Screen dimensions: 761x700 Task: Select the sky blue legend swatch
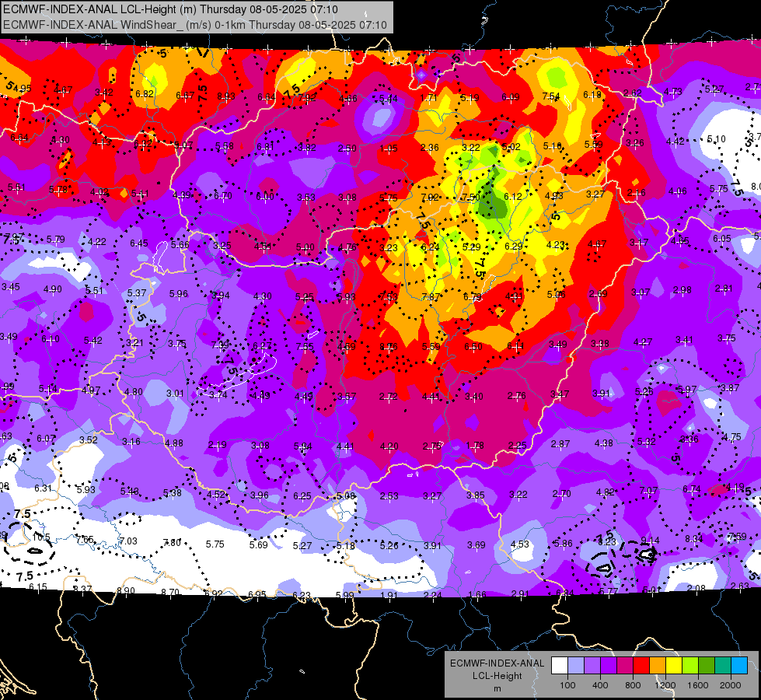(x=740, y=666)
